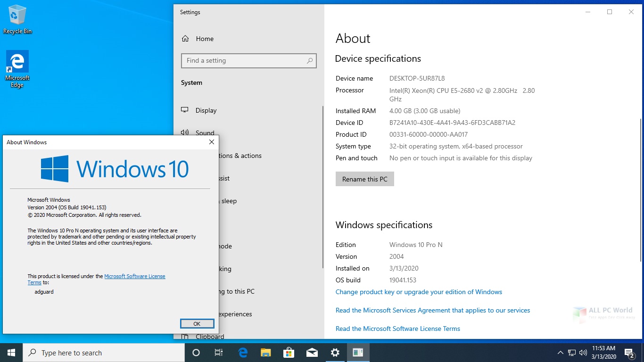The height and width of the screenshot is (362, 644).
Task: Click the Edition value Windows 10 Pro N
Action: point(416,245)
